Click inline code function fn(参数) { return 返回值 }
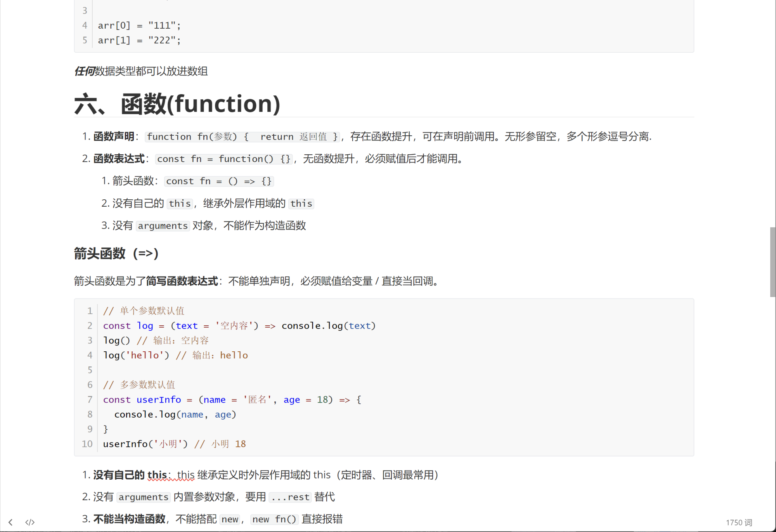776x532 pixels. [242, 136]
